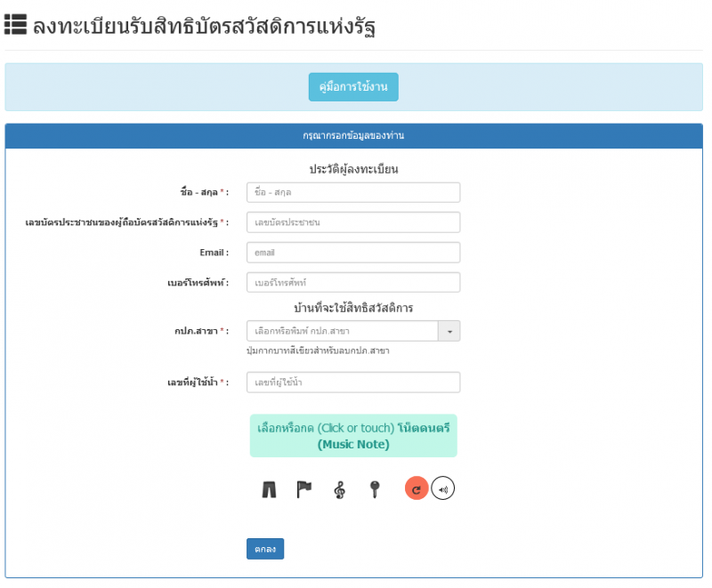This screenshot has height=588, width=712.
Task: Select the flag icon in the captcha
Action: [x=304, y=489]
